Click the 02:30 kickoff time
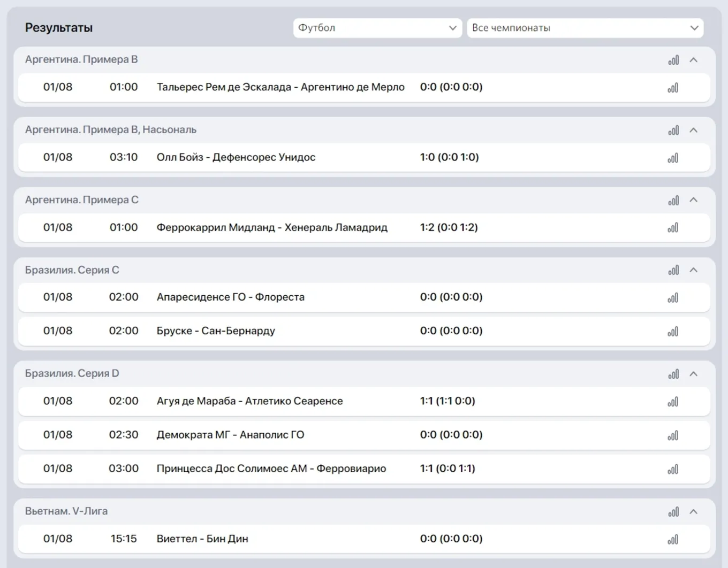This screenshot has width=728, height=568. 124,435
